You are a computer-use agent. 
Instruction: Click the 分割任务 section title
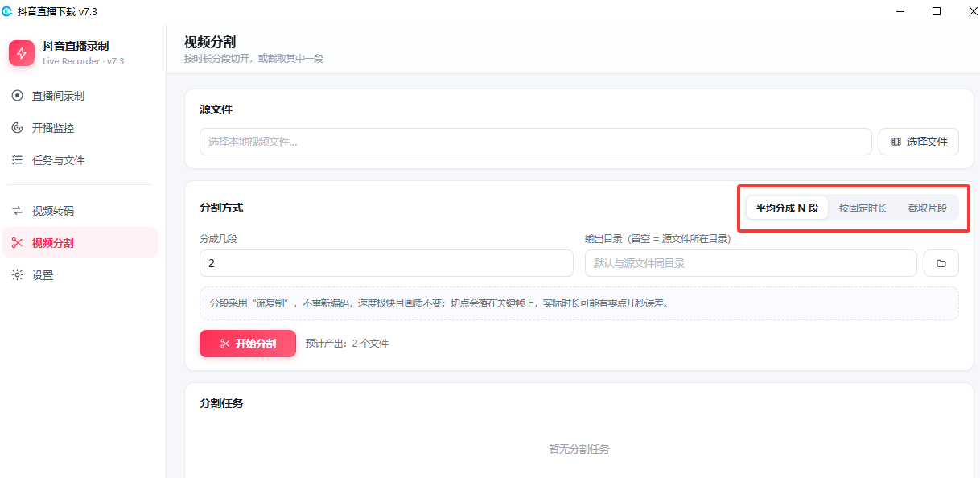(221, 403)
